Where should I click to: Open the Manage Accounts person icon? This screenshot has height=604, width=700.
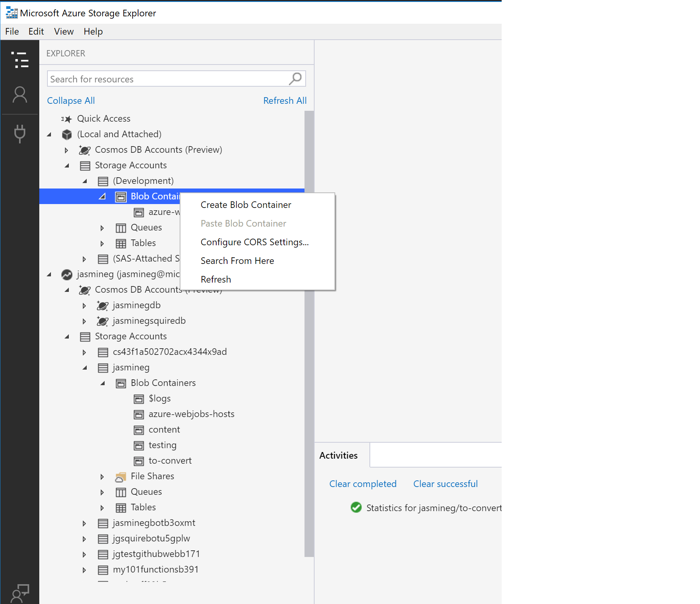pos(20,94)
